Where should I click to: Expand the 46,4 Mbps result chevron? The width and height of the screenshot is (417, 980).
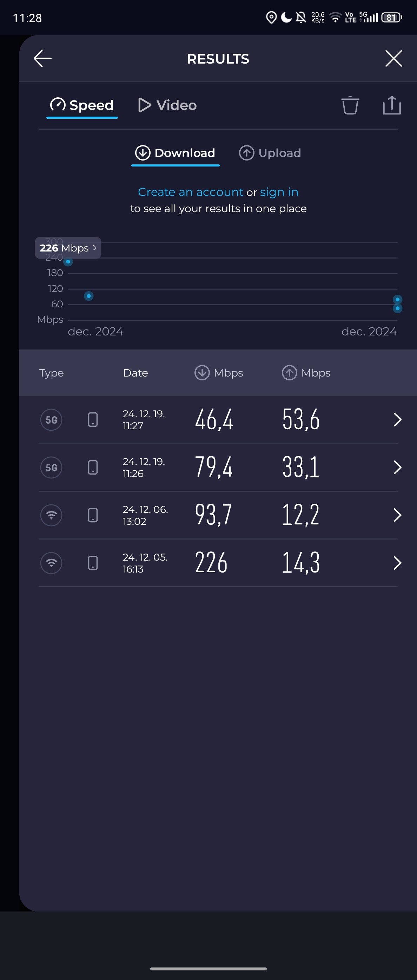[x=397, y=420]
